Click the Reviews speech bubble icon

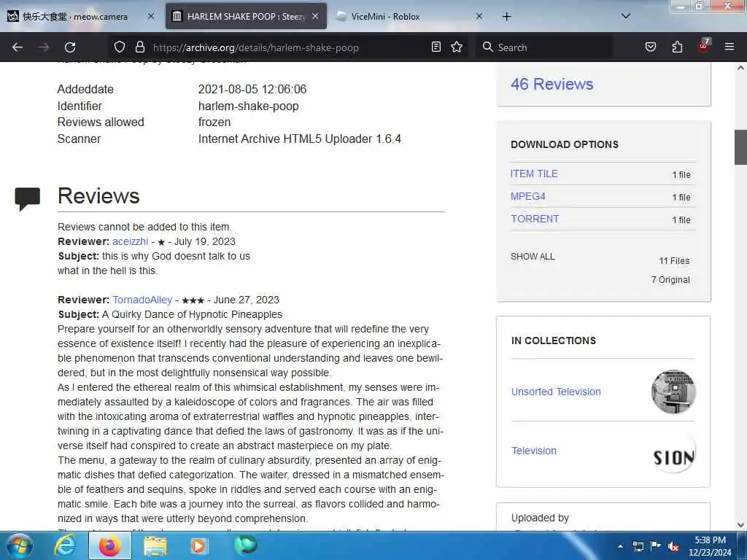(27, 198)
